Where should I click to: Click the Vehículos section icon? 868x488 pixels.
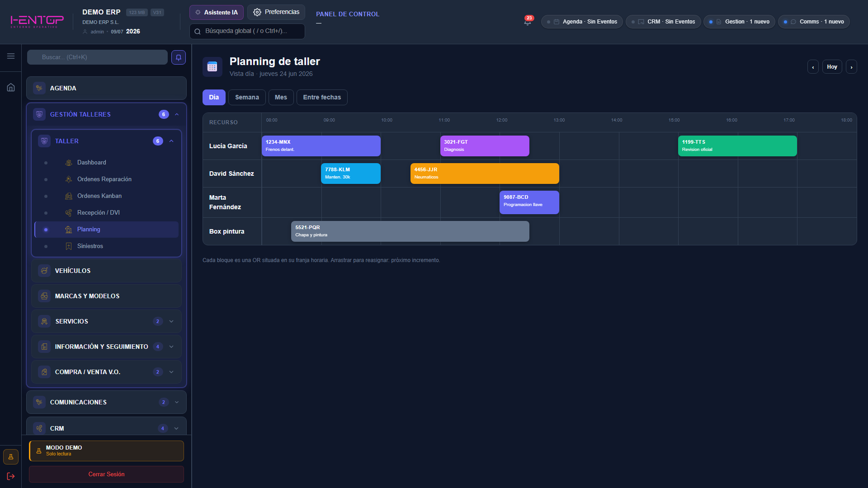point(44,271)
